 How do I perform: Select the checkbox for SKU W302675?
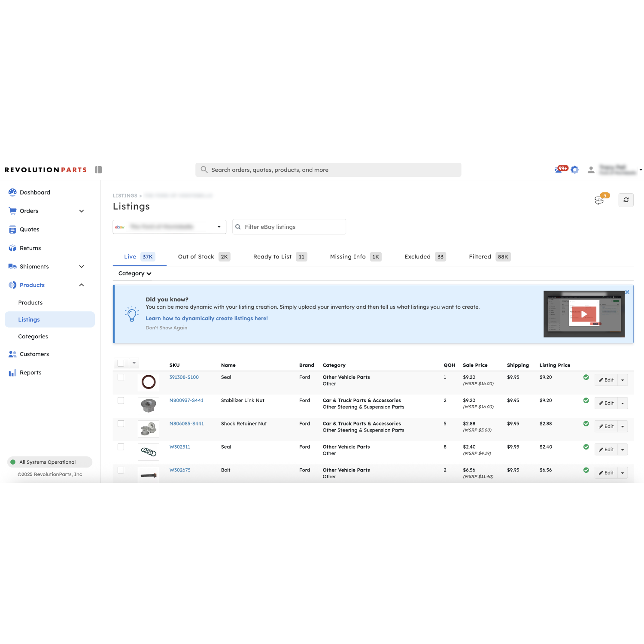pos(121,470)
